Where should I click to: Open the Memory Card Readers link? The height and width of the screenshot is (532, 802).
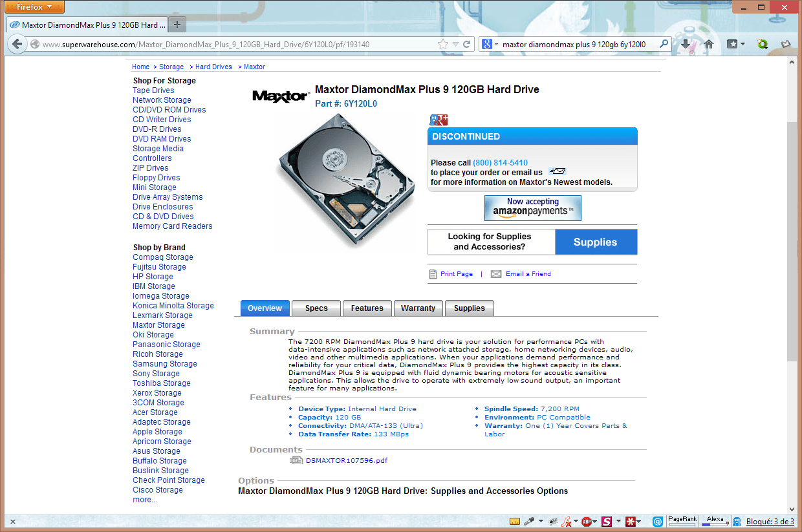coord(173,226)
